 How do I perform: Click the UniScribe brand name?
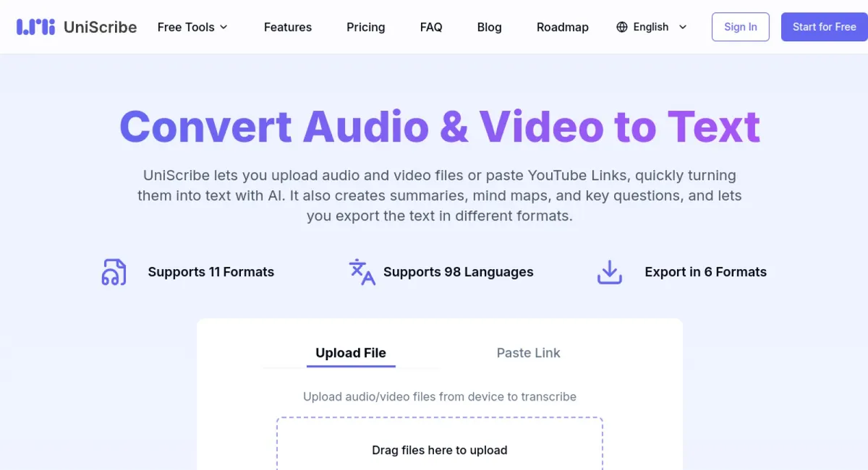click(x=100, y=27)
